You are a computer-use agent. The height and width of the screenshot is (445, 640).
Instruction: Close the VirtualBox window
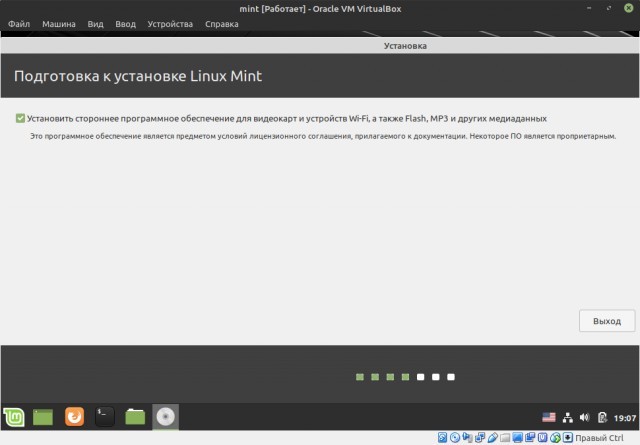tap(629, 8)
